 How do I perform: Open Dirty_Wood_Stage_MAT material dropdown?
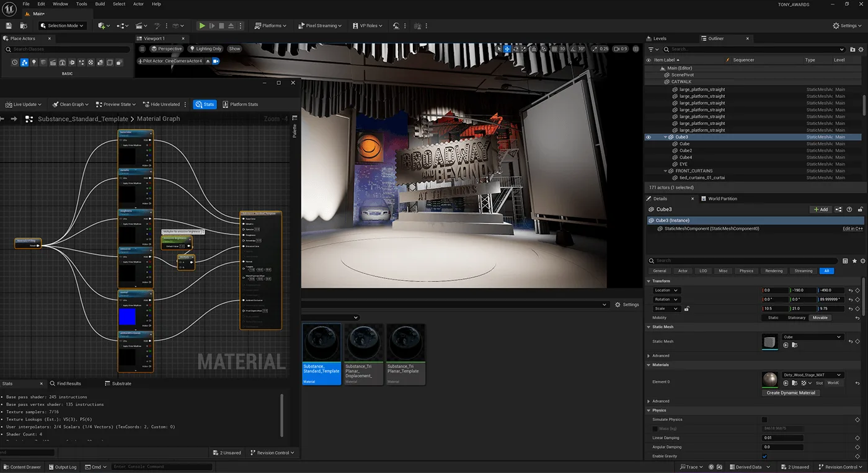(x=813, y=374)
